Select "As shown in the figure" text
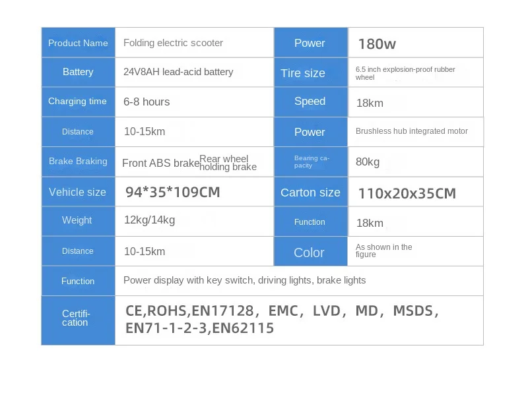This screenshot has width=528, height=420. [x=383, y=251]
